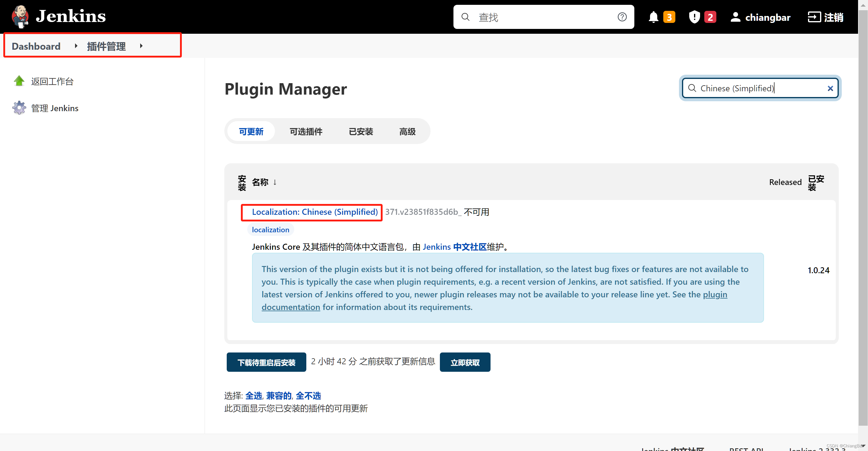This screenshot has height=451, width=868.
Task: Click the 安装 column header
Action: pyautogui.click(x=242, y=183)
